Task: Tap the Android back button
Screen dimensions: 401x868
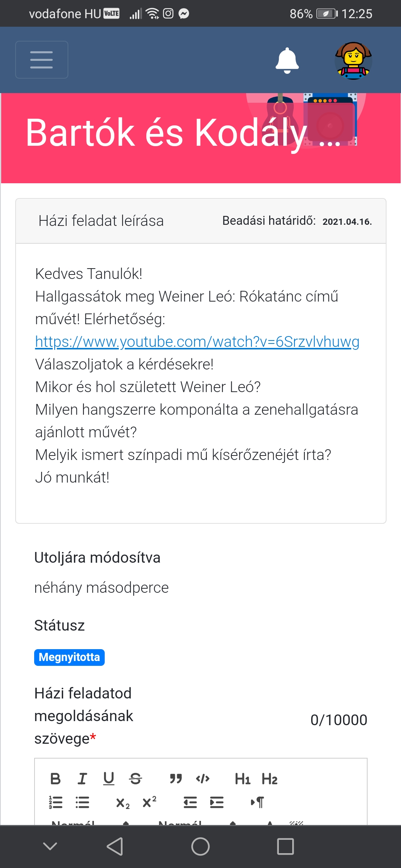Action: coord(115,846)
